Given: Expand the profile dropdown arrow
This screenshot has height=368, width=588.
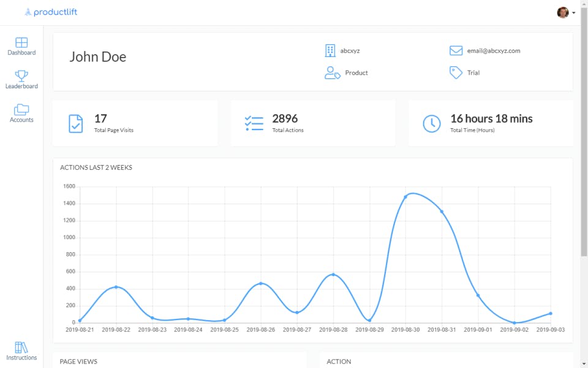Looking at the screenshot, I should pyautogui.click(x=574, y=13).
